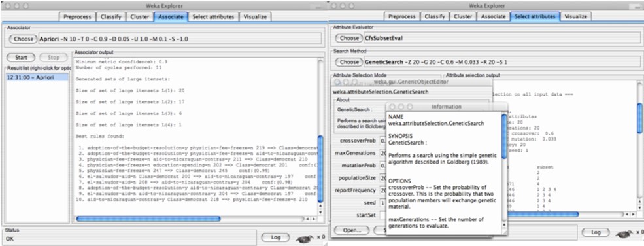This screenshot has width=644, height=246.
Task: Click the Apriori options field in the Associator
Action: point(179,39)
